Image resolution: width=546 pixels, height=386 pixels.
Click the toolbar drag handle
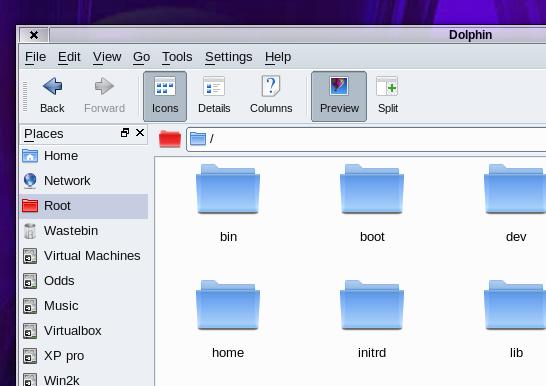point(25,96)
